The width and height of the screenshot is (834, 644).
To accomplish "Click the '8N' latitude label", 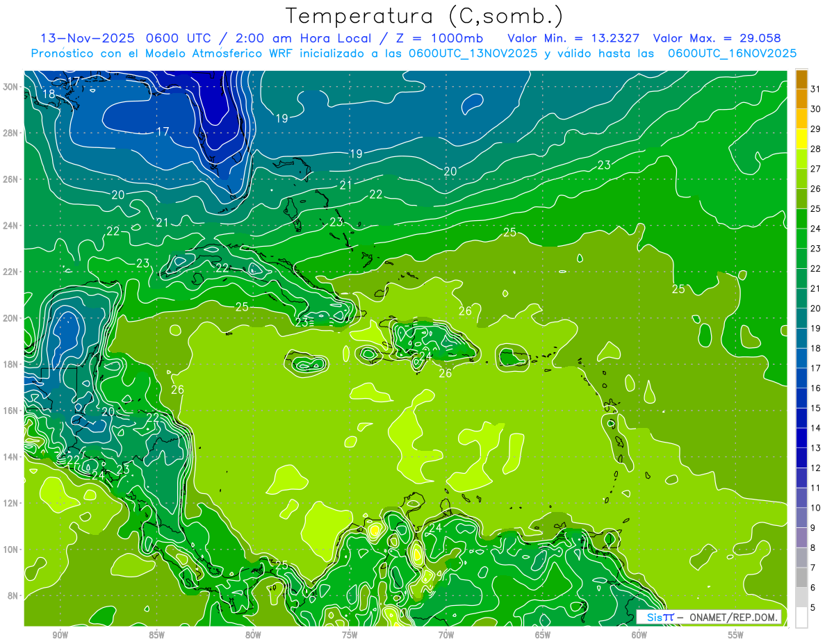I will 13,595.
